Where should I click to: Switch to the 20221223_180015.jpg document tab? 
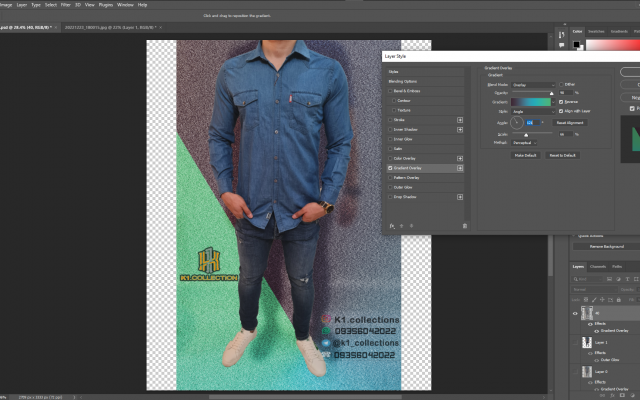[x=110, y=27]
